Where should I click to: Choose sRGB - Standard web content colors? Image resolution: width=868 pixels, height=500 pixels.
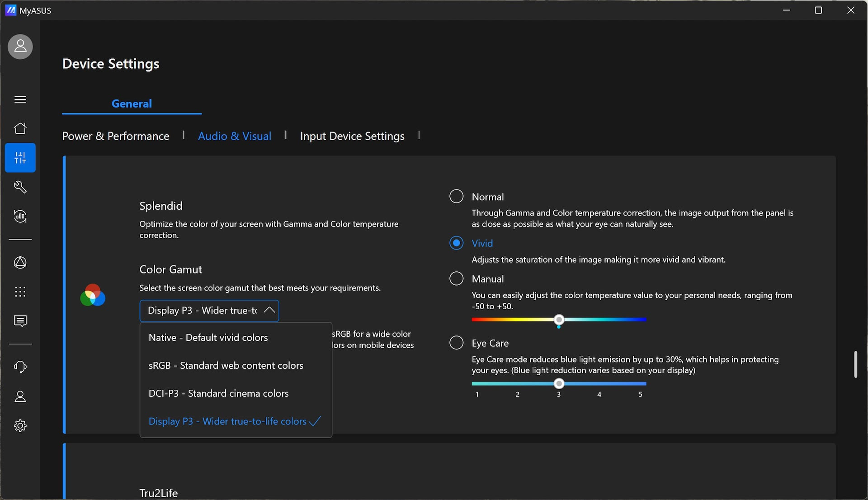click(236, 365)
